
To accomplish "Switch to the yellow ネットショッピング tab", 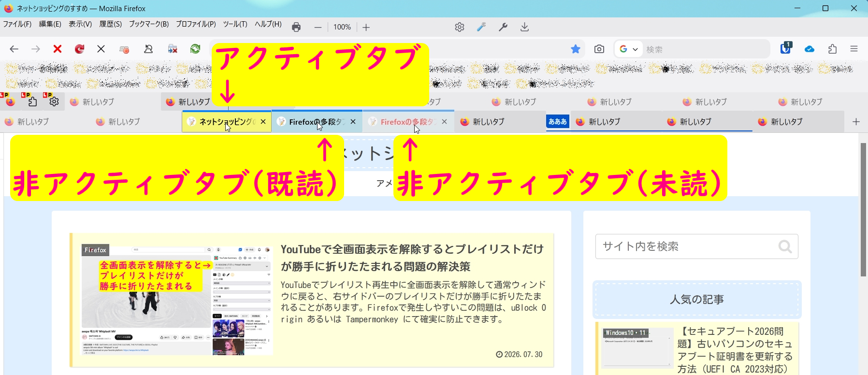I will 226,122.
